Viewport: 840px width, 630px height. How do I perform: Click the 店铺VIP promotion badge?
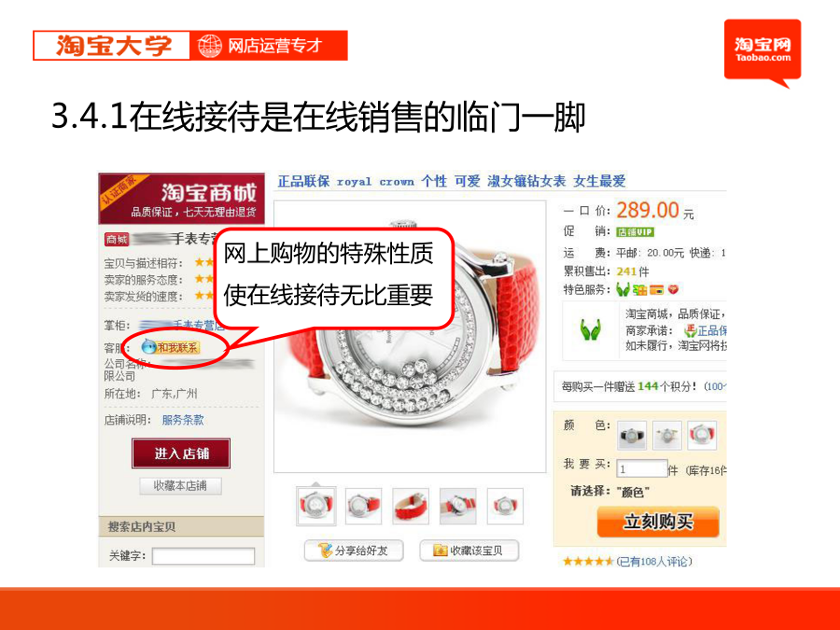click(x=635, y=232)
